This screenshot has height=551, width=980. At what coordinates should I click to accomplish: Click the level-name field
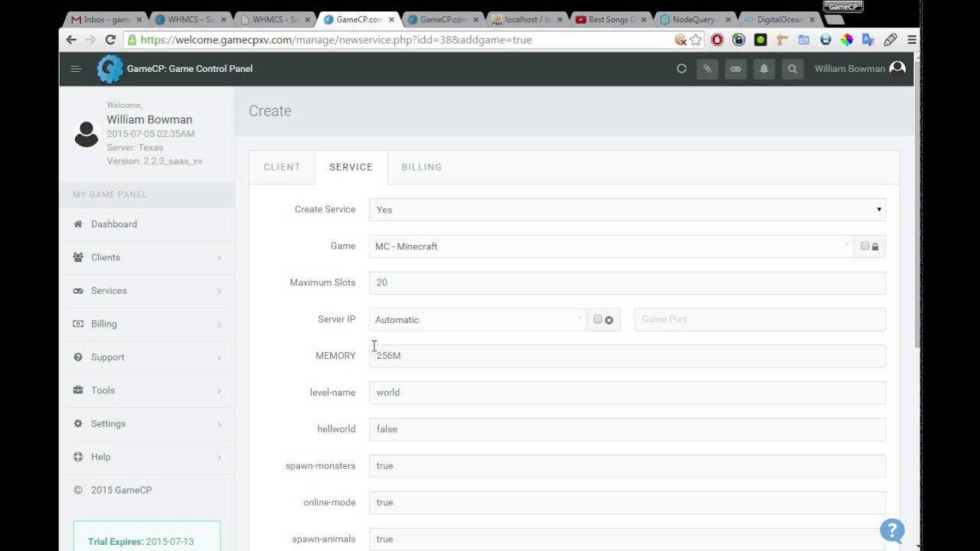[627, 393]
